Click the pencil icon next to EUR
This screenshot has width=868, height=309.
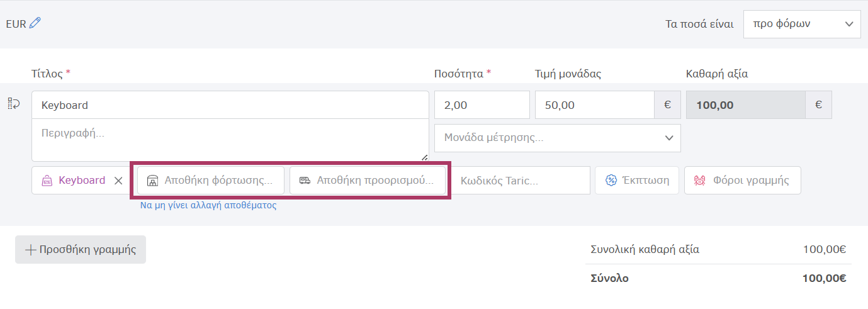click(x=35, y=23)
